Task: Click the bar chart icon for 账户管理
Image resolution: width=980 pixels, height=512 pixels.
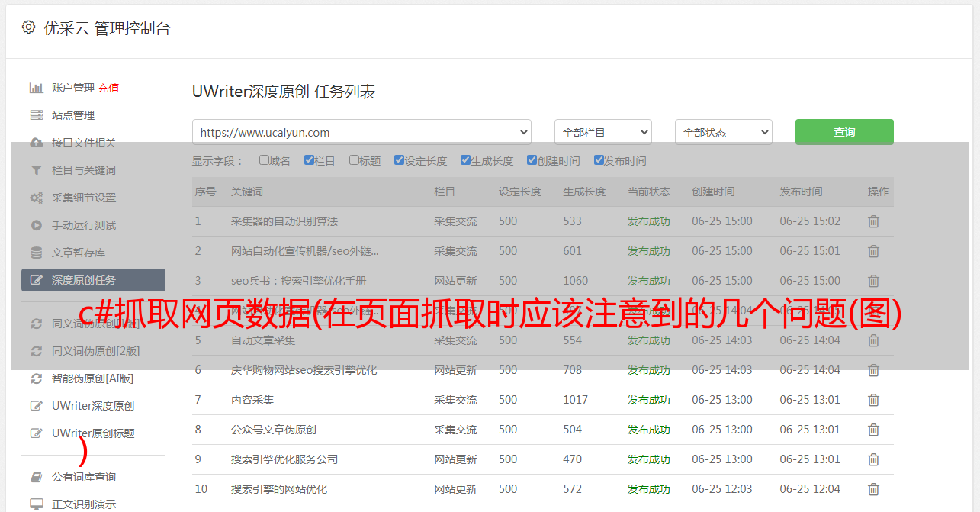Action: pos(36,88)
